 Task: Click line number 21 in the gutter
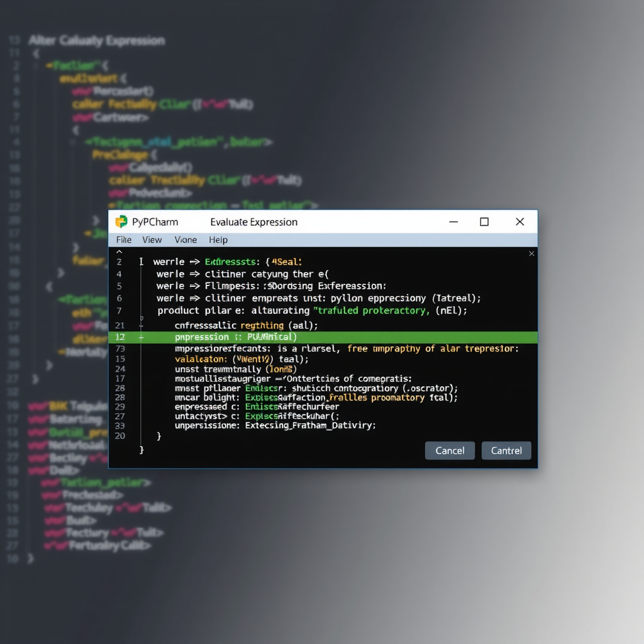point(119,326)
